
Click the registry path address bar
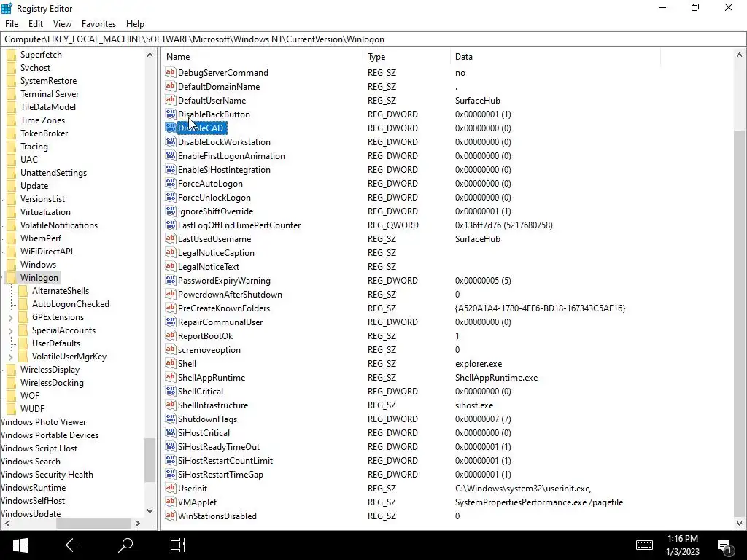click(x=373, y=39)
